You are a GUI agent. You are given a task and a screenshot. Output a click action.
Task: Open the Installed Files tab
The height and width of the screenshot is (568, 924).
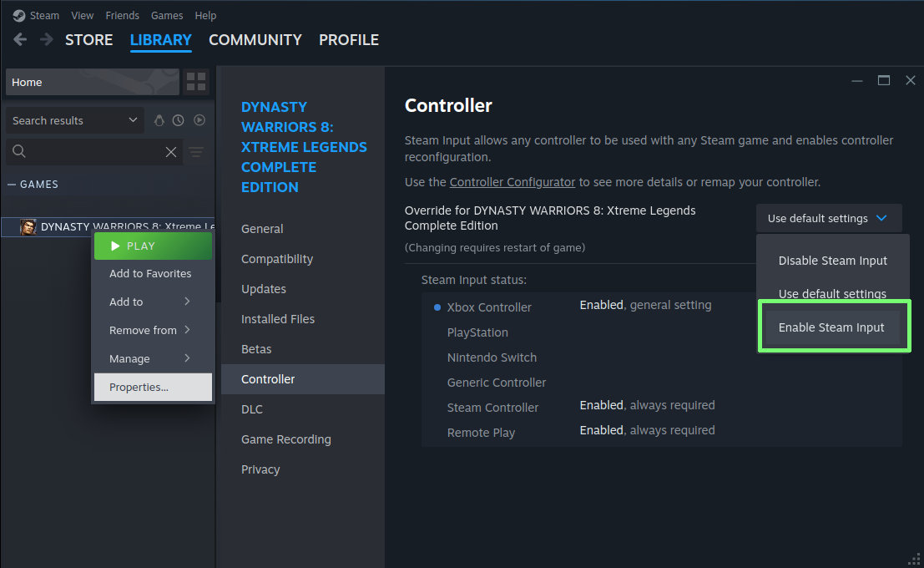tap(303, 319)
